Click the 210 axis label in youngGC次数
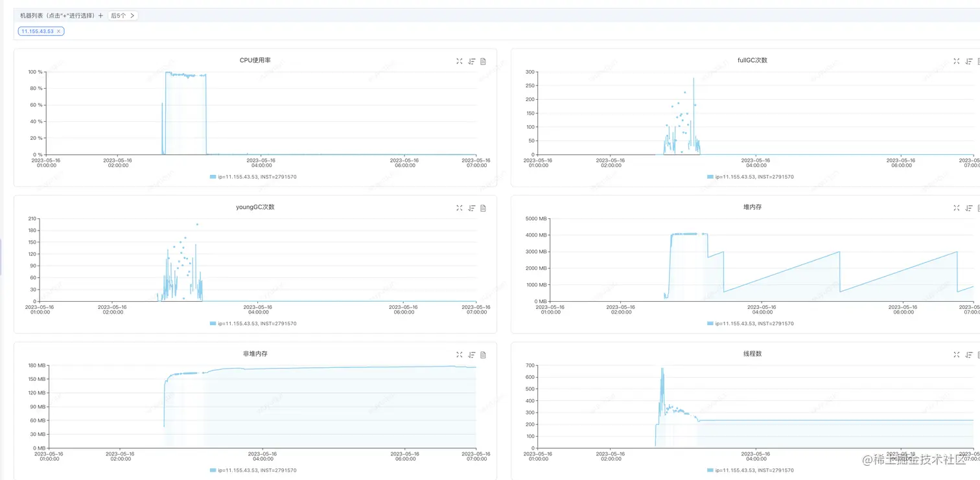 [32, 219]
